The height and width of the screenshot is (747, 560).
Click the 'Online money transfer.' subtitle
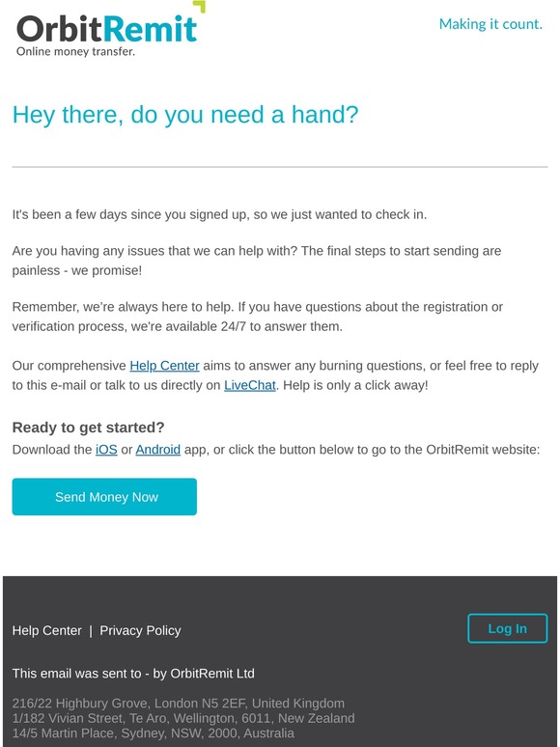point(75,51)
